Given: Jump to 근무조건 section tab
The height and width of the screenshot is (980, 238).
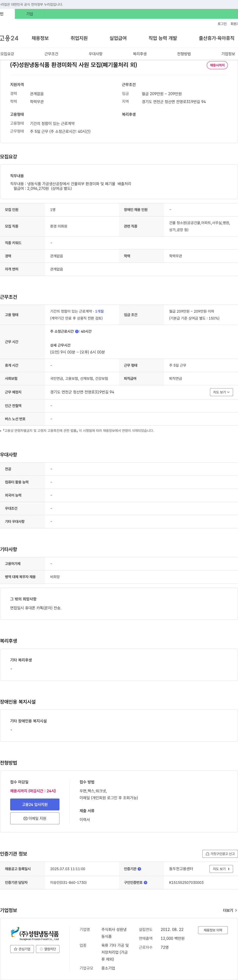Looking at the screenshot, I should pos(51,54).
